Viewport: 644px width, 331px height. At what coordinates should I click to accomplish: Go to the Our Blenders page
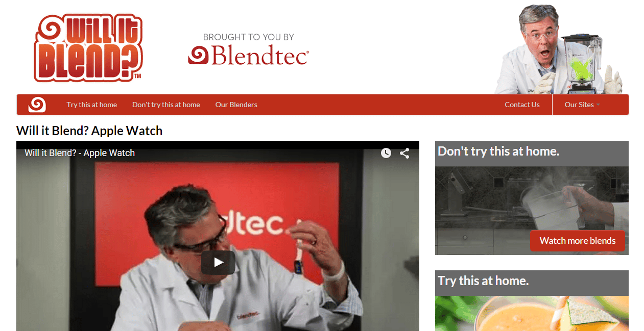click(x=236, y=105)
